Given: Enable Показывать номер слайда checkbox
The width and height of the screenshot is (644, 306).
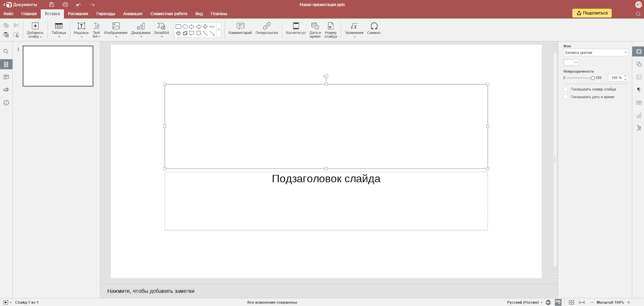Looking at the screenshot, I should (566, 89).
